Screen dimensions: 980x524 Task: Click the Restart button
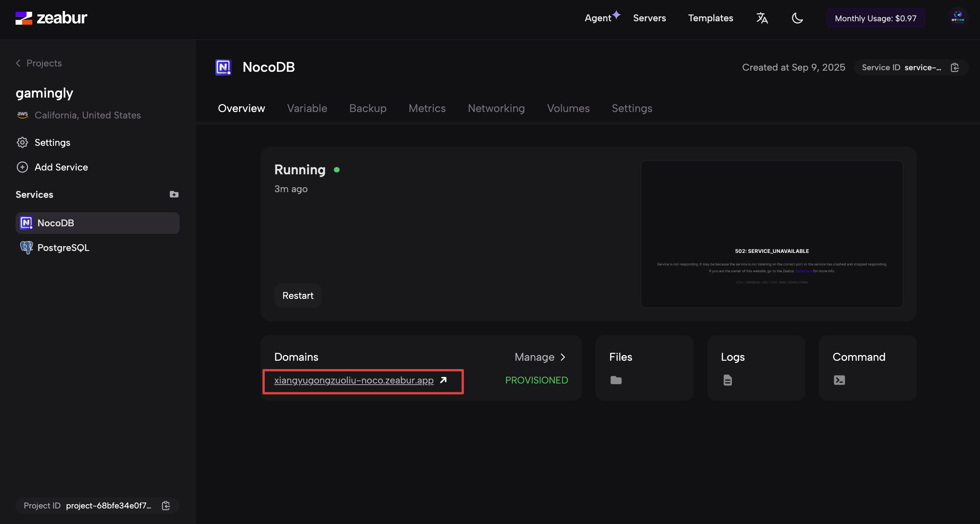pos(298,295)
